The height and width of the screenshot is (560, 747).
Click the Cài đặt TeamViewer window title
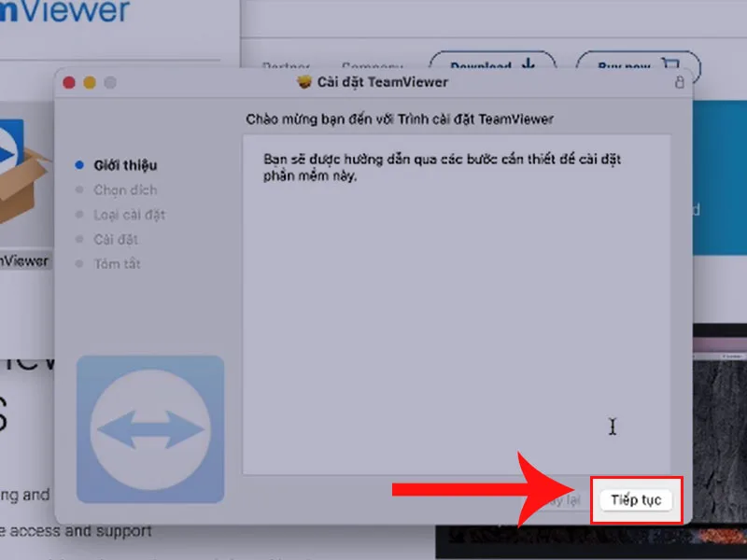click(383, 82)
